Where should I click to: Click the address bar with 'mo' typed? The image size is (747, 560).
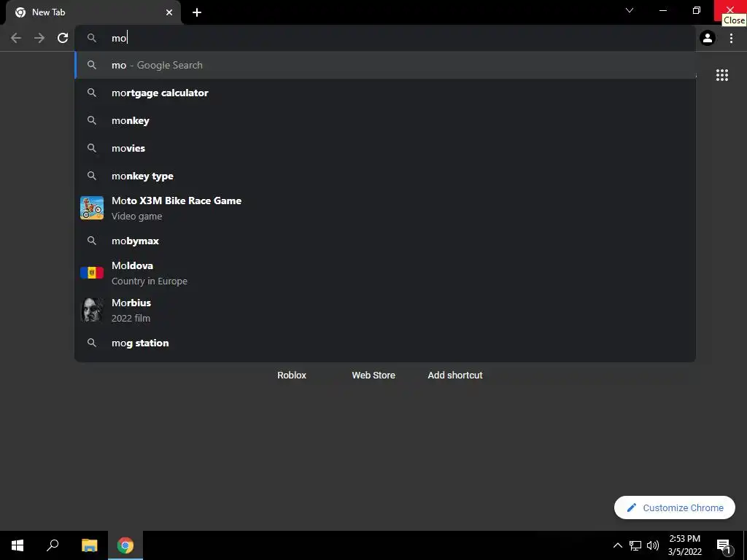(x=385, y=38)
